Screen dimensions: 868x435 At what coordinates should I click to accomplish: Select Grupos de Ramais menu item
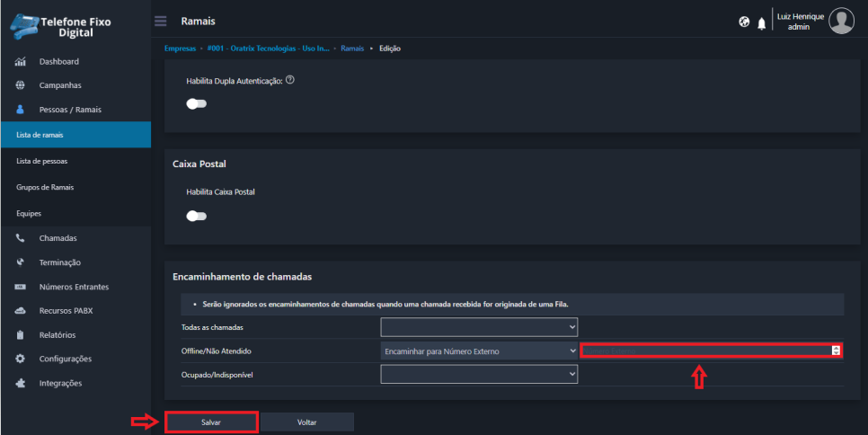[x=45, y=187]
